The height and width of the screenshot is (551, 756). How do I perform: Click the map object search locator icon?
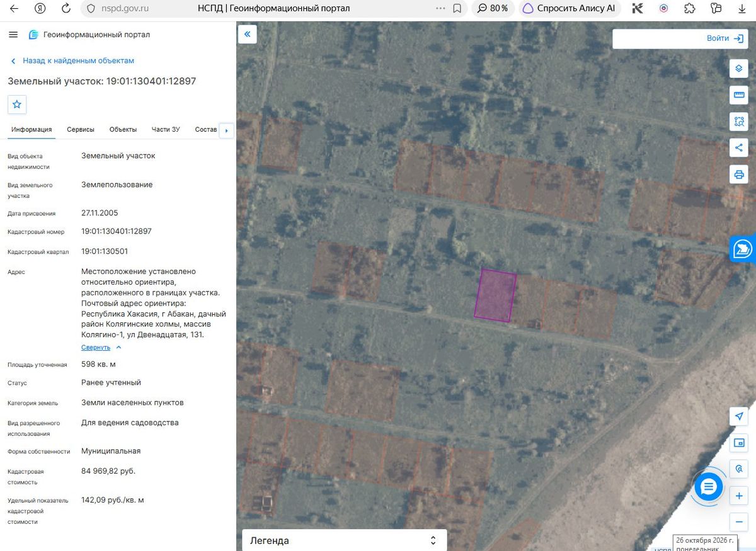(x=738, y=469)
